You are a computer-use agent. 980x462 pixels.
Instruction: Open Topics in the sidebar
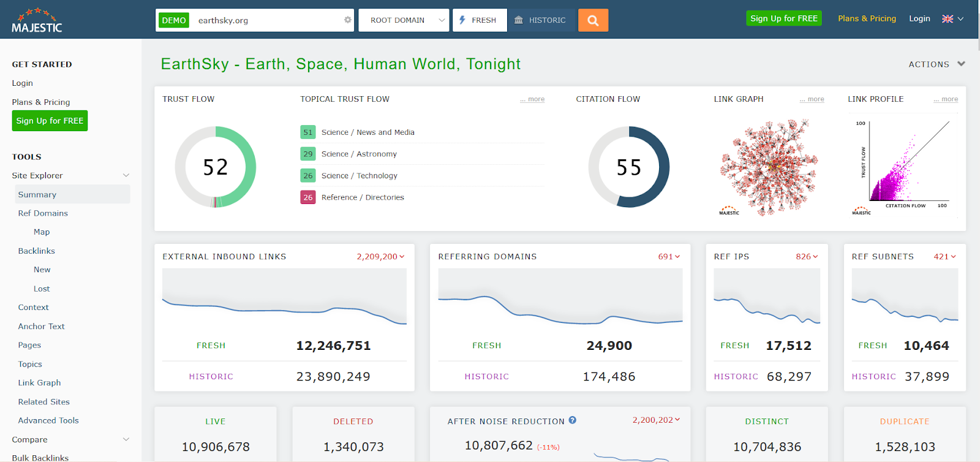coord(30,364)
